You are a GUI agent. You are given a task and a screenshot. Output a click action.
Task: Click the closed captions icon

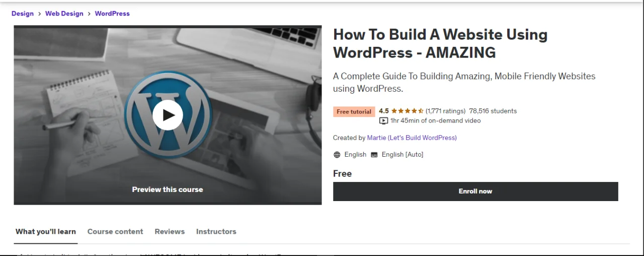point(374,155)
